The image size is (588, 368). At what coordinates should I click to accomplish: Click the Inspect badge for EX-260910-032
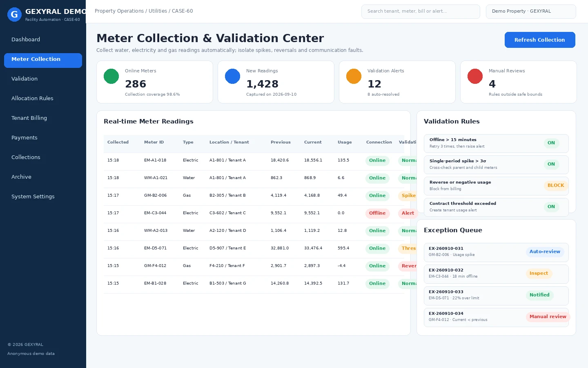539,274
